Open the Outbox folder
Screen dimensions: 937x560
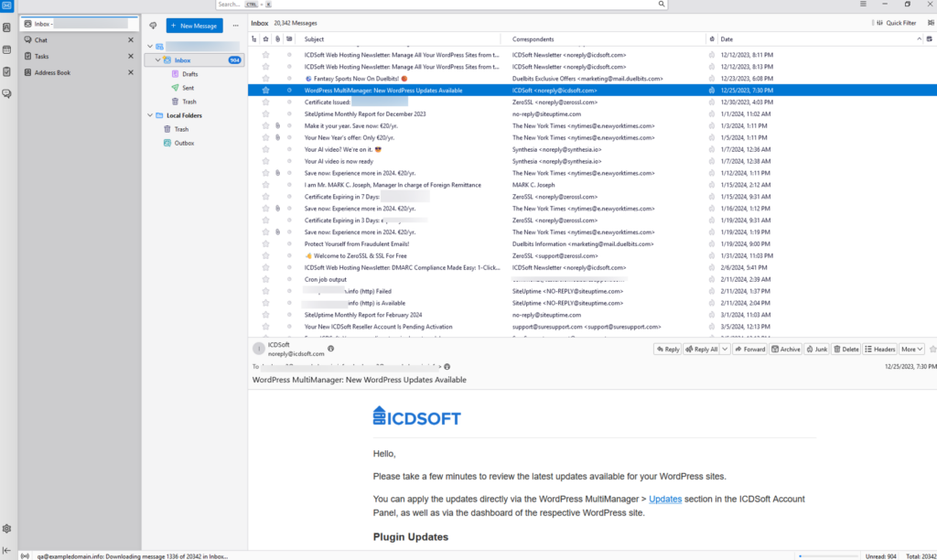[184, 143]
